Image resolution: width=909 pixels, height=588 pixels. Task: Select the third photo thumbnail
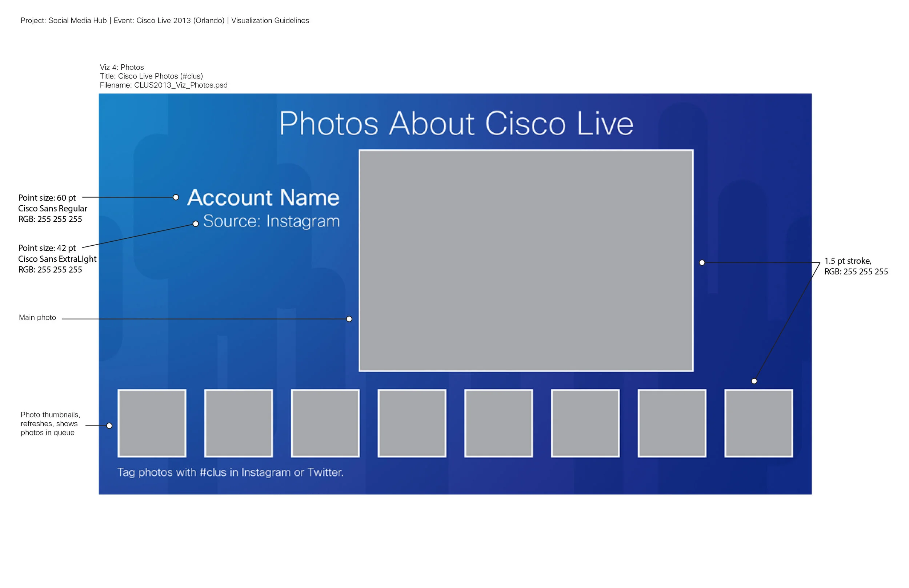pyautogui.click(x=326, y=423)
